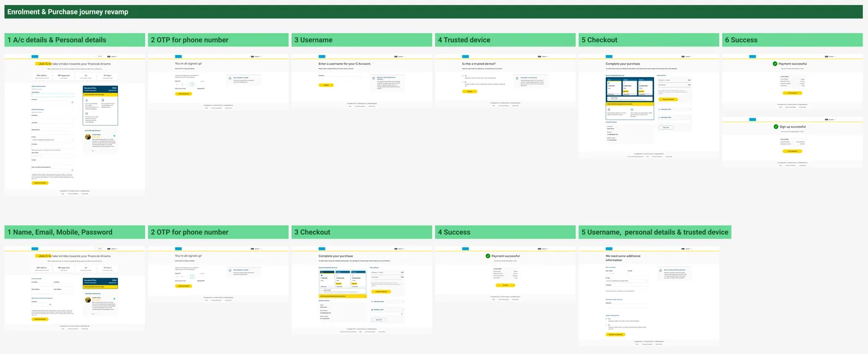
Task: Open language selector in 3 Username frame header
Action: point(400,57)
